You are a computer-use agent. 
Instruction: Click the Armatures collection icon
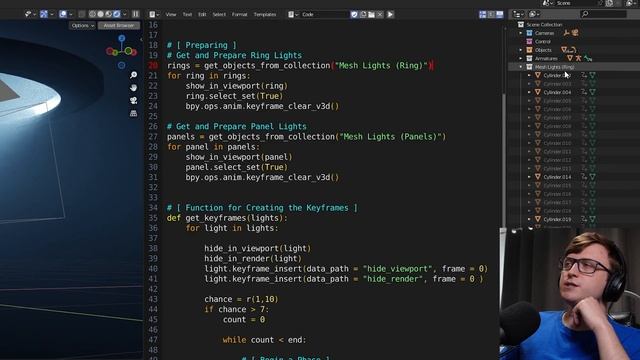click(x=529, y=58)
